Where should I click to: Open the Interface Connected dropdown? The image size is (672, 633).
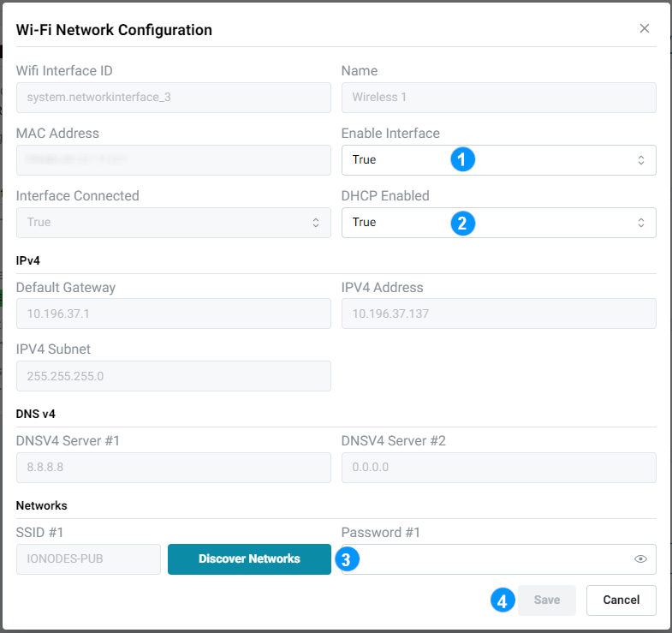tap(174, 223)
